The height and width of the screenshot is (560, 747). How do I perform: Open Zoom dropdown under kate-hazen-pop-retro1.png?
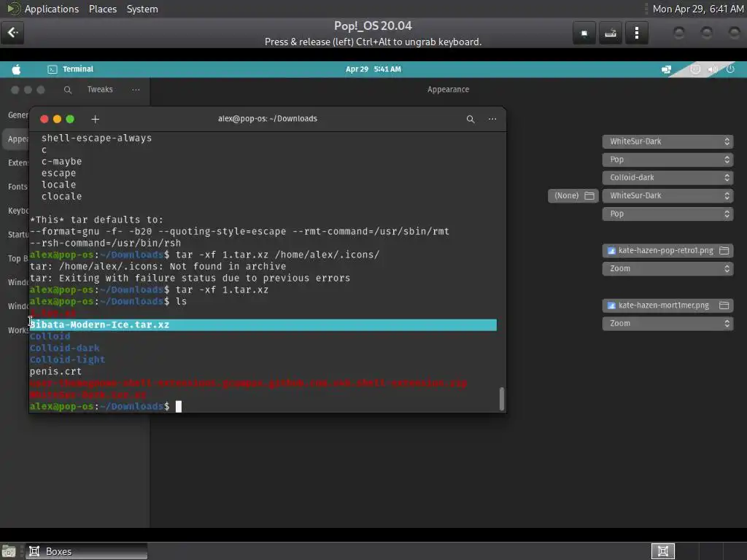667,268
